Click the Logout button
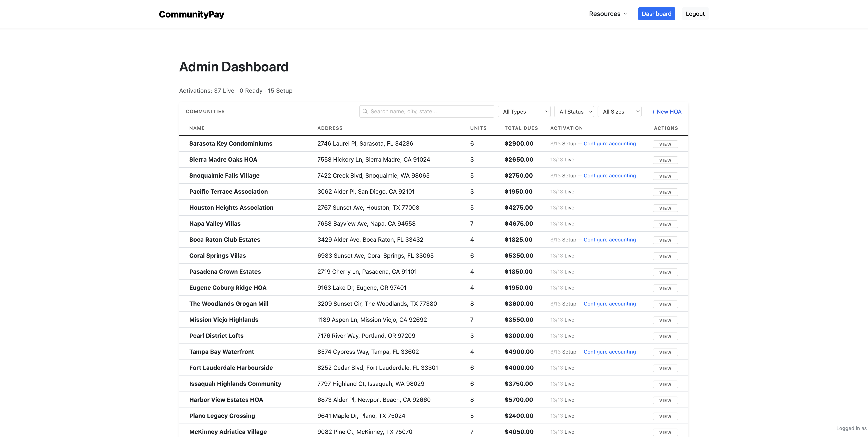The image size is (868, 437). (695, 13)
